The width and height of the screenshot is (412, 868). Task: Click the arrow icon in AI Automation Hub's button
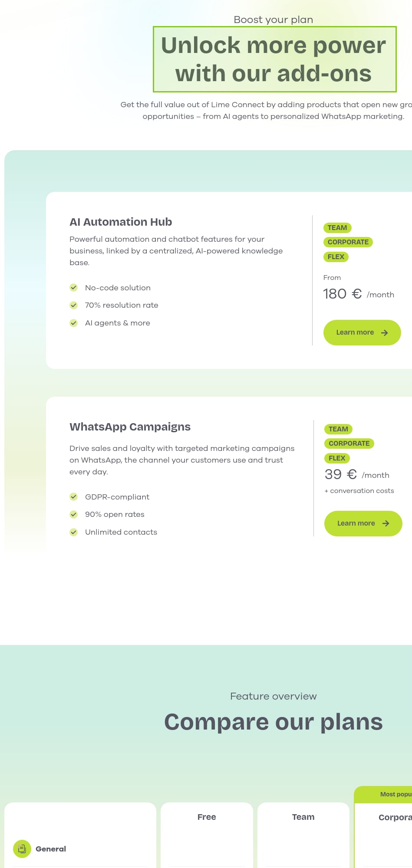click(x=385, y=333)
